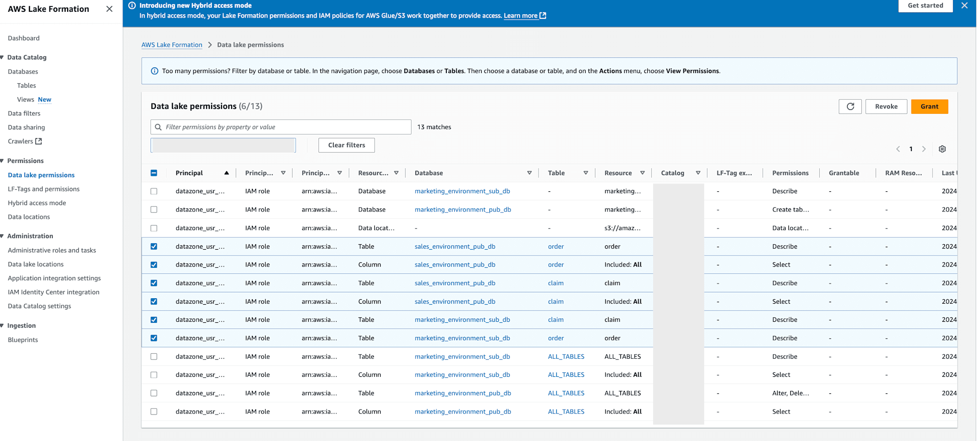980x441 pixels.
Task: Open Views in the sidebar
Action: pyautogui.click(x=25, y=100)
